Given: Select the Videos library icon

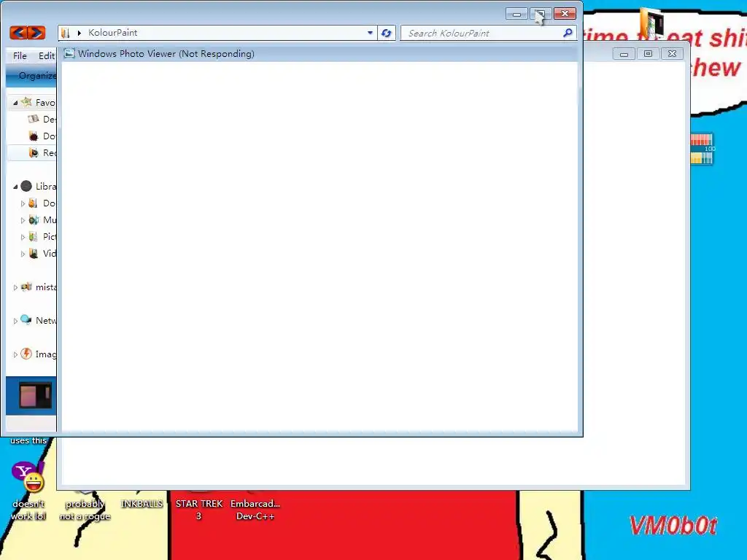Looking at the screenshot, I should point(34,253).
